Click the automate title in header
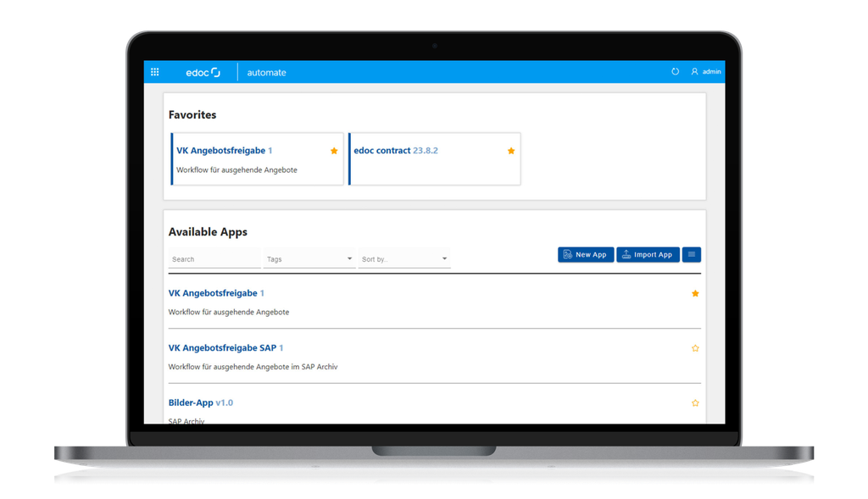Image resolution: width=868 pixels, height=499 pixels. 266,73
